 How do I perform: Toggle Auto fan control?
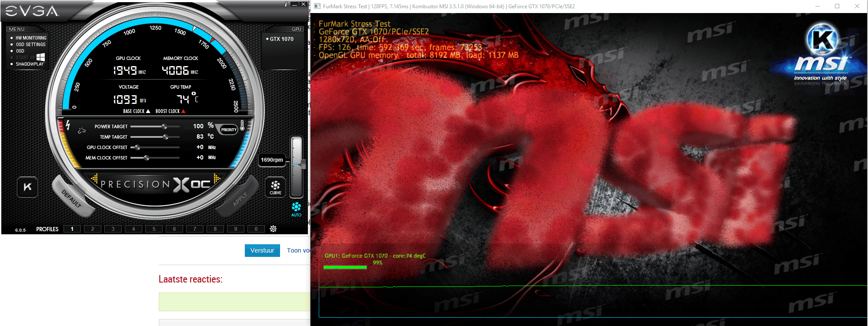pos(296,209)
